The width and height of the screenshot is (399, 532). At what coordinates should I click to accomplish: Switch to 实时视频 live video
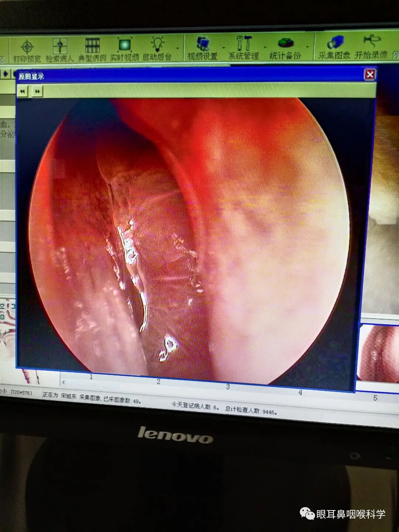(x=125, y=49)
